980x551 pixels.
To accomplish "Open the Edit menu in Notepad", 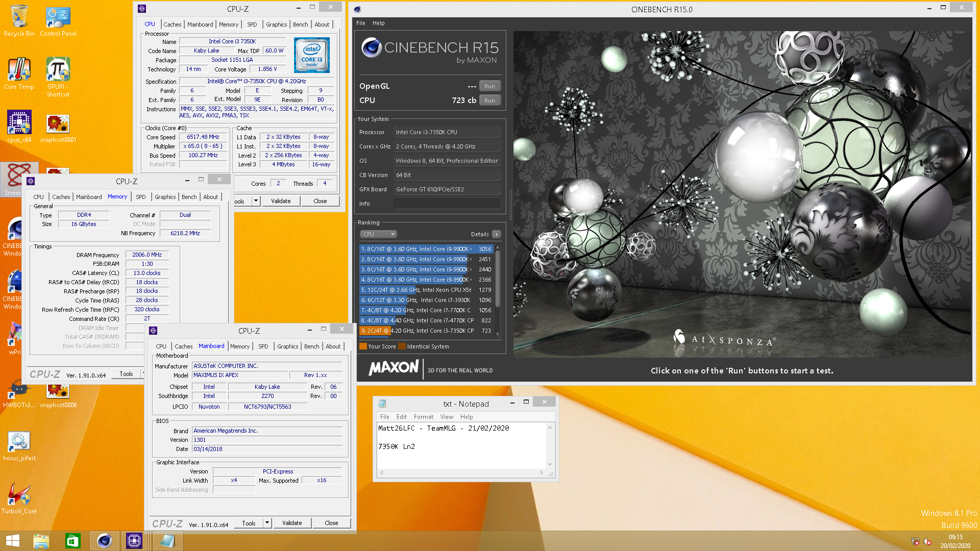I will click(402, 417).
